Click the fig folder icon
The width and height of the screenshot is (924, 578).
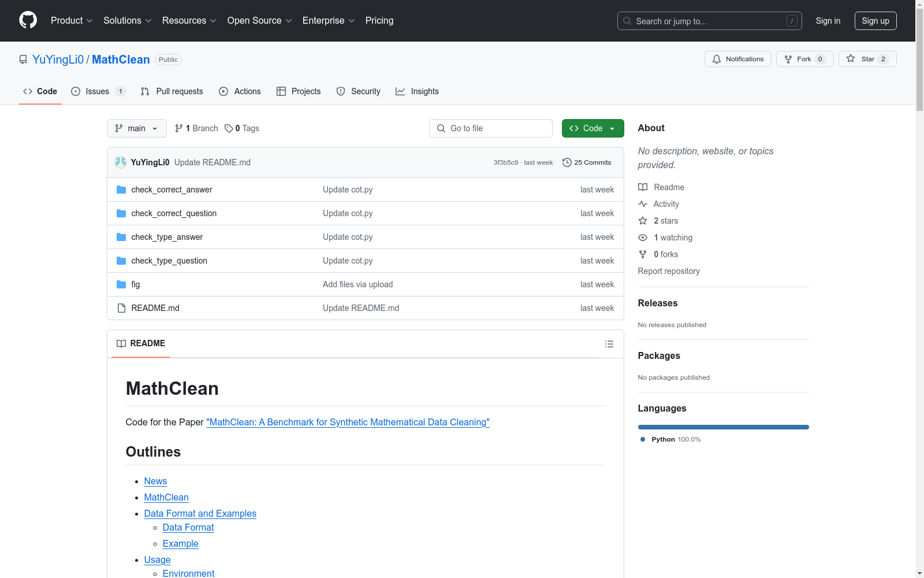121,284
